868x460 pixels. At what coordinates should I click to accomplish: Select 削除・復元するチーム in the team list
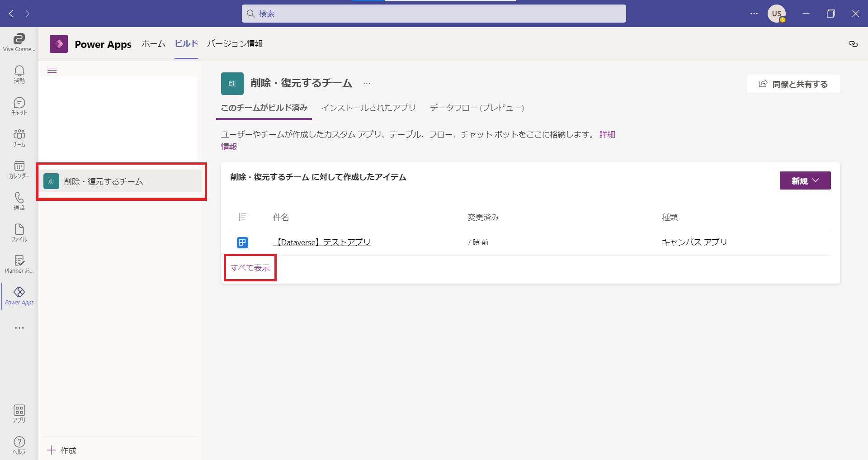[x=121, y=181]
